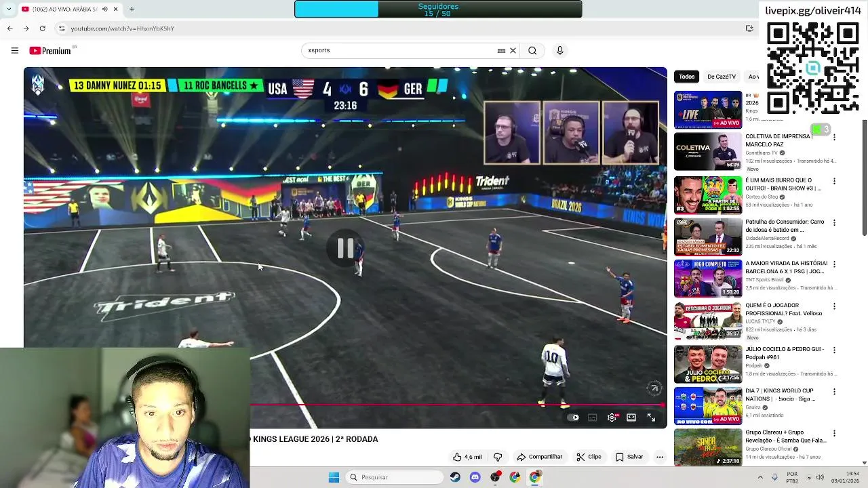
Task: Open the POR PTB2 language indicator
Action: pos(792,477)
